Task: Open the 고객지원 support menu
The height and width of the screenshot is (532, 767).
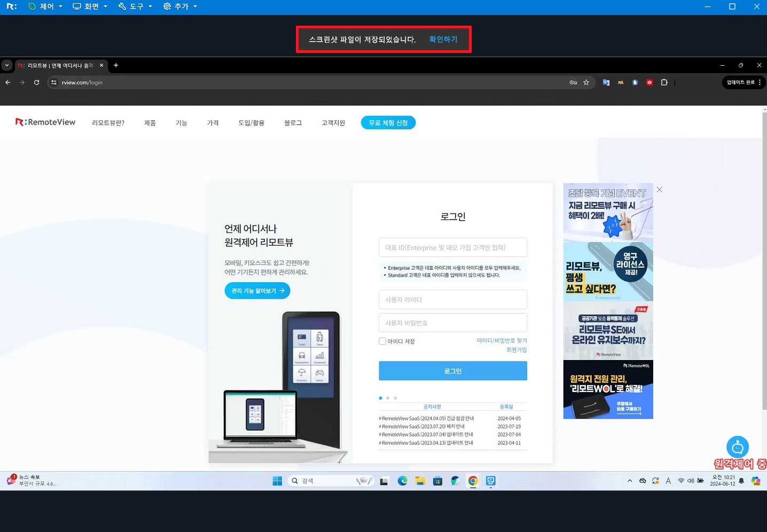Action: pyautogui.click(x=333, y=123)
